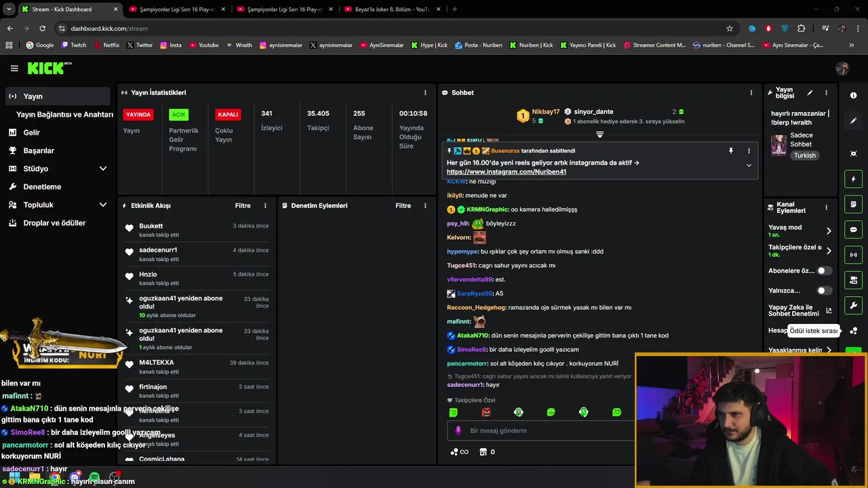
Task: Expand the pinned message chevron
Action: [749, 165]
